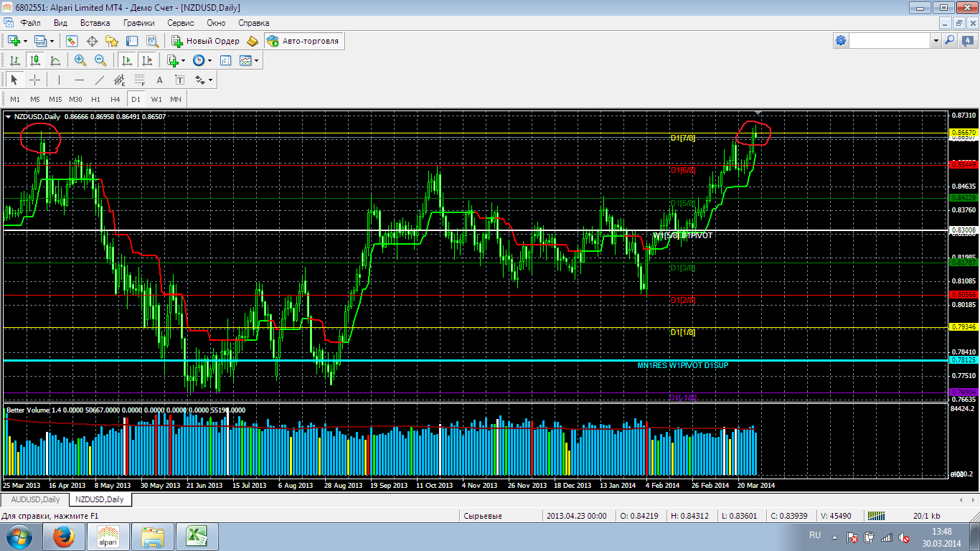Switch timeframe to M1
Image resolution: width=980 pixels, height=551 pixels.
(x=15, y=99)
